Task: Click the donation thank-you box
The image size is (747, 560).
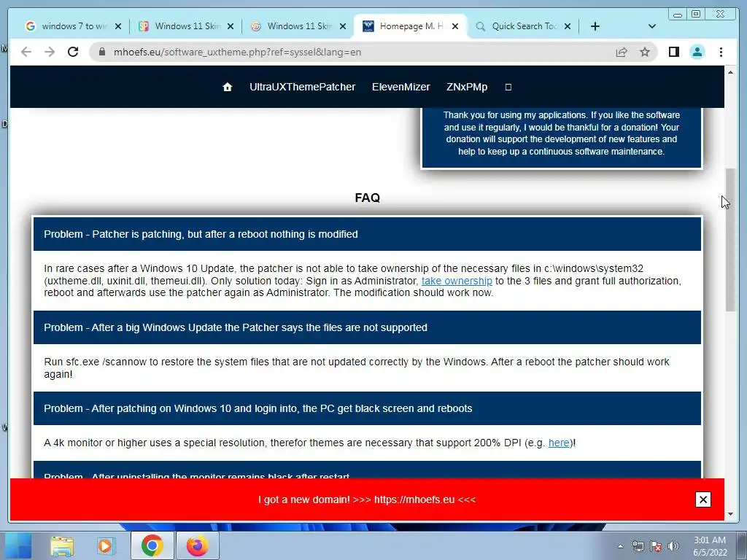Action: (562, 138)
